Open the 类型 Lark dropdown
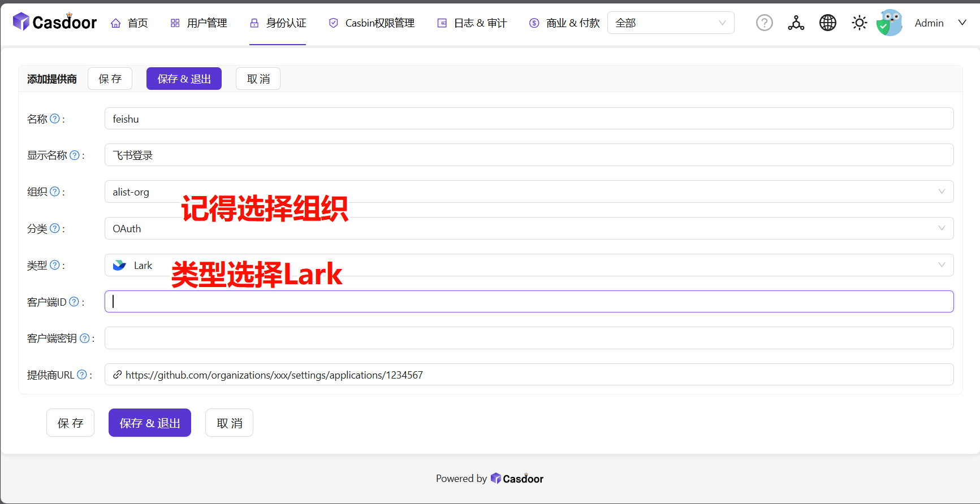Image resolution: width=980 pixels, height=504 pixels. (529, 265)
